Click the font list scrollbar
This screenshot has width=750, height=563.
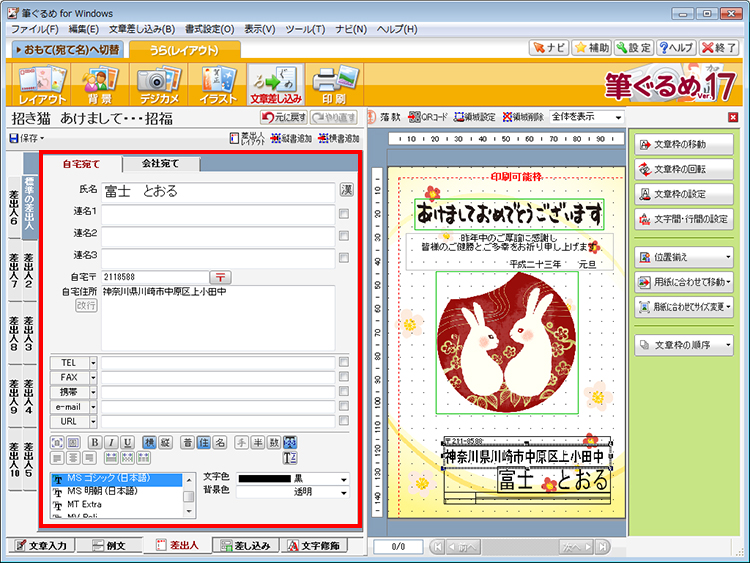click(189, 496)
